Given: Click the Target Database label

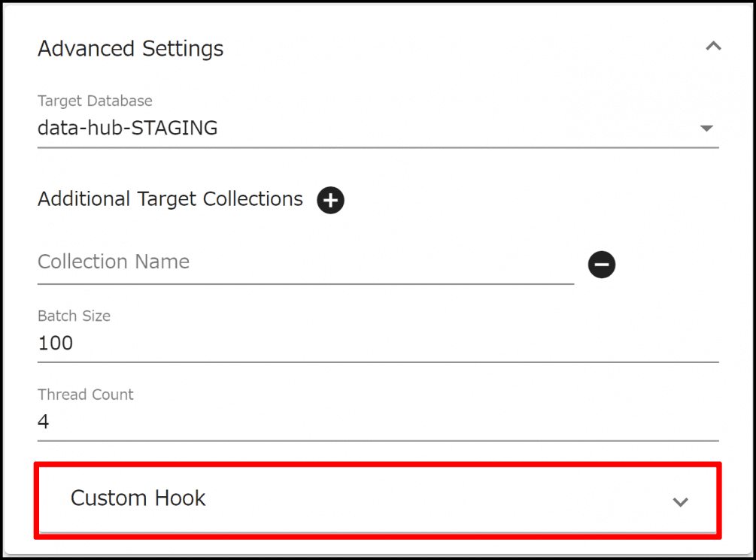Looking at the screenshot, I should point(95,101).
